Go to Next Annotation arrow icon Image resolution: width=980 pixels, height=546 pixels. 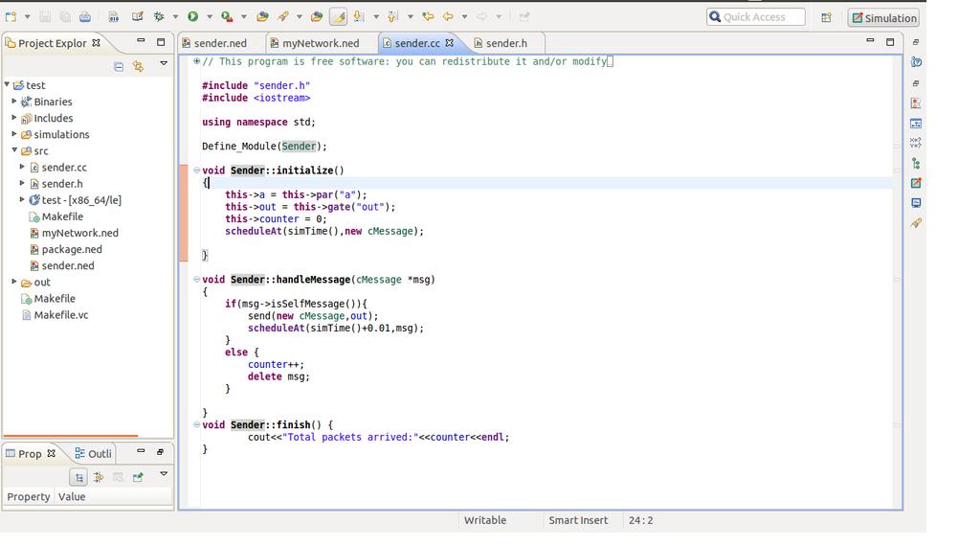point(359,17)
